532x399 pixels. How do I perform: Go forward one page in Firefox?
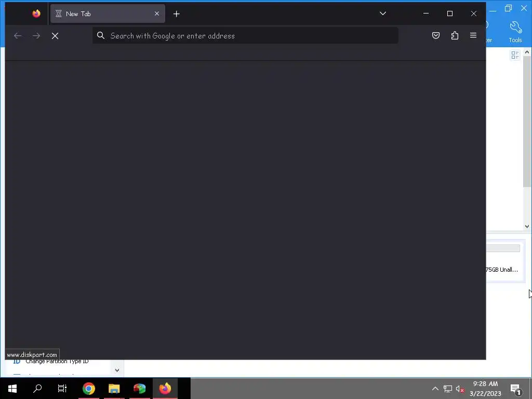[36, 36]
